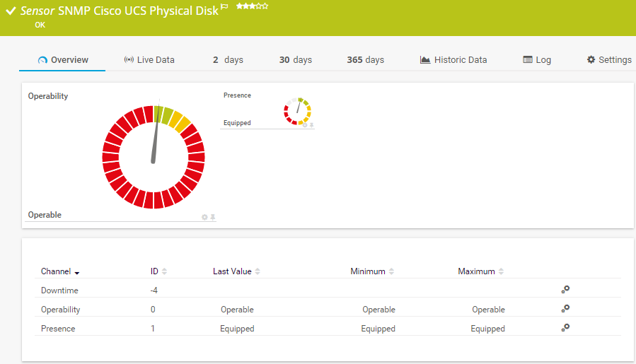Click the priority flag icon beside sensor name
This screenshot has width=636, height=364.
point(224,8)
